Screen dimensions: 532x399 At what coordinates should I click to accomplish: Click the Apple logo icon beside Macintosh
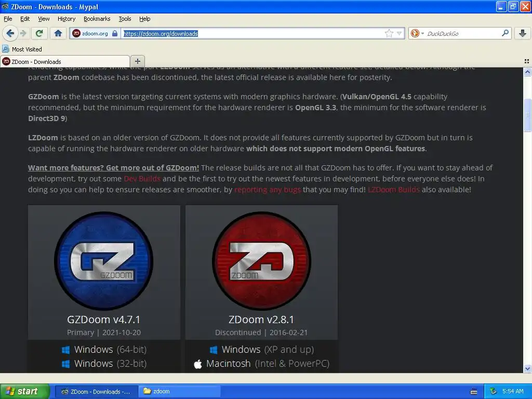point(198,364)
